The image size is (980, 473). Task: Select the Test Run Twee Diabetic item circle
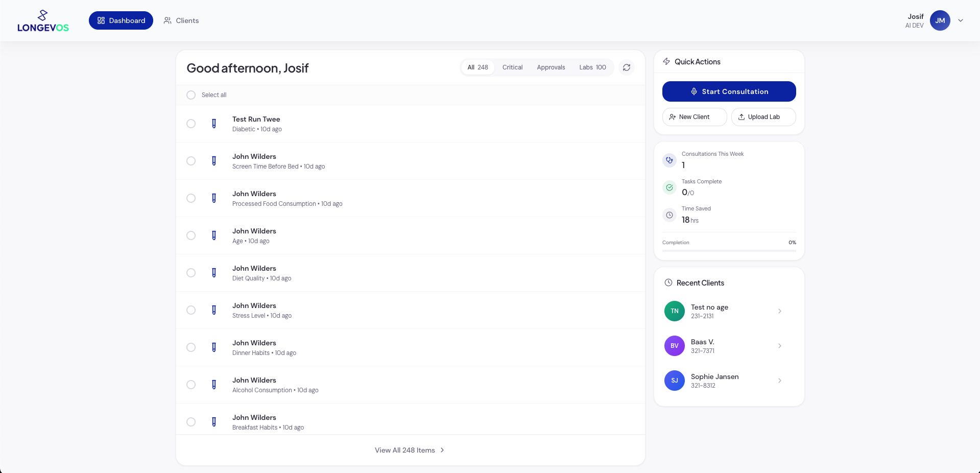coord(191,124)
